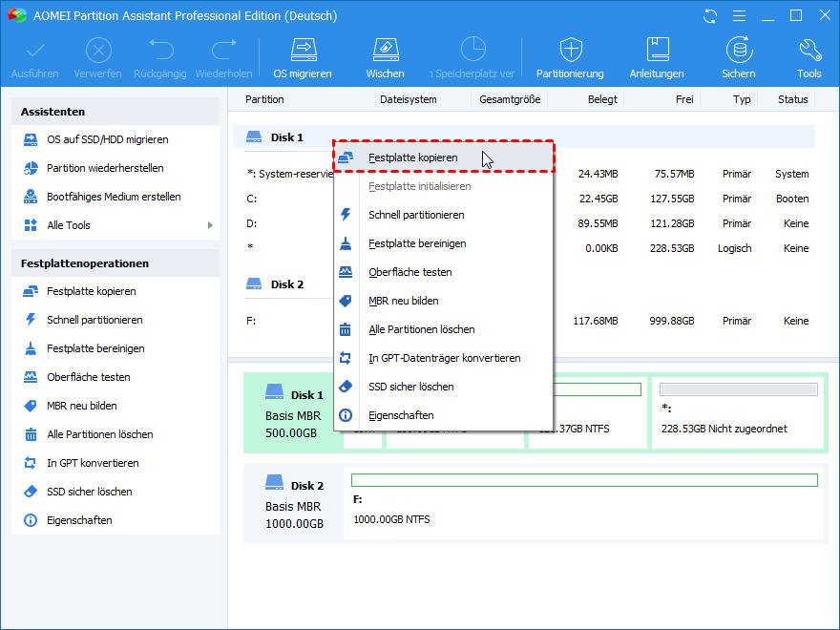Image resolution: width=840 pixels, height=630 pixels.
Task: Click the Booten status cell
Action: [792, 199]
